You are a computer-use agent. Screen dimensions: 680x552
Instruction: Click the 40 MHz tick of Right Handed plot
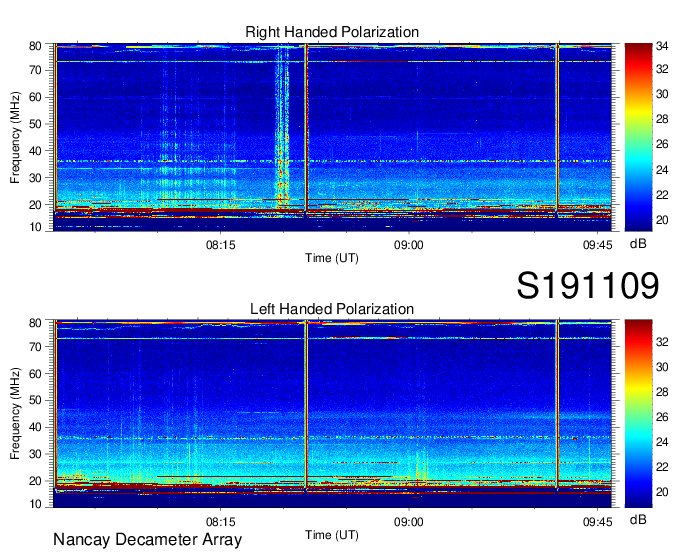pos(35,151)
